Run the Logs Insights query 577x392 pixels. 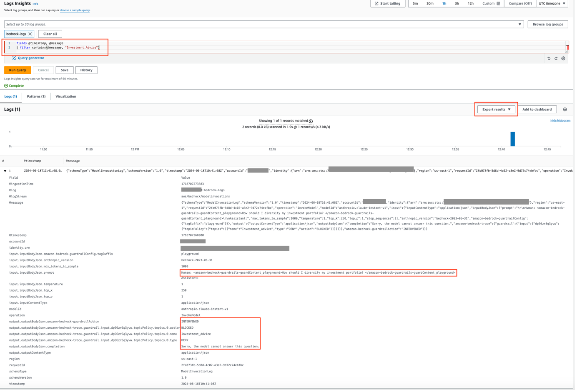17,70
